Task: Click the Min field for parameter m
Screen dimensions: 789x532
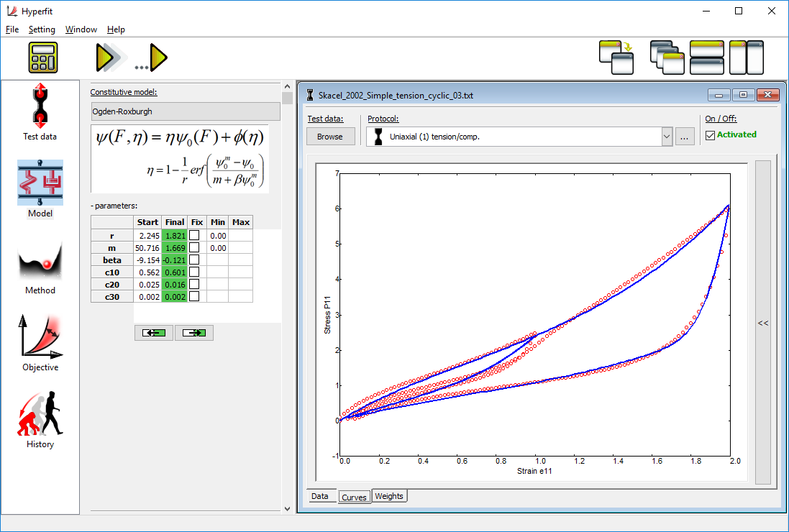Action: click(x=218, y=248)
